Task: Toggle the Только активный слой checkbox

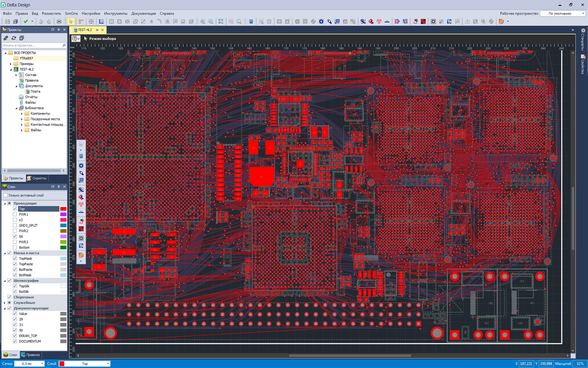Action: coord(5,195)
